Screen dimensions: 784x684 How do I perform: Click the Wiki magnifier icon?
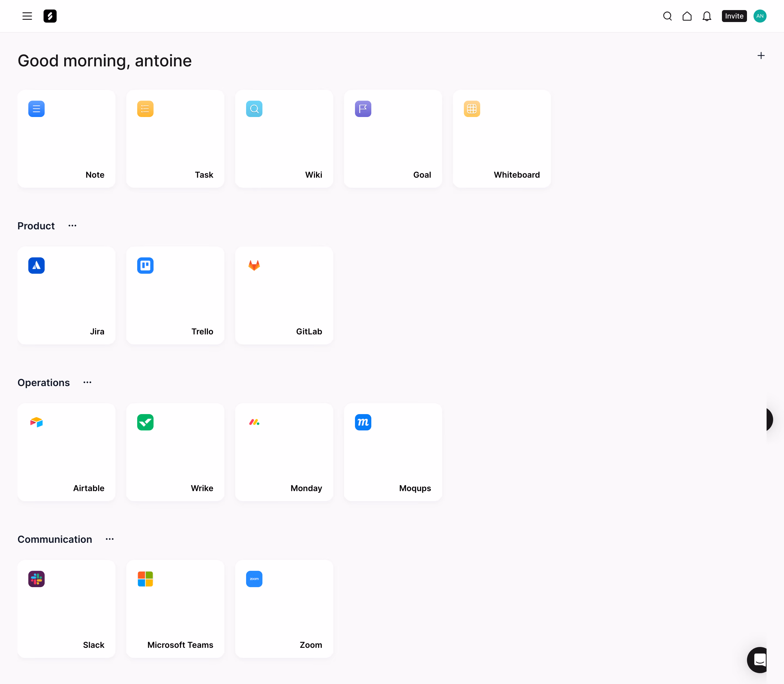(x=254, y=109)
